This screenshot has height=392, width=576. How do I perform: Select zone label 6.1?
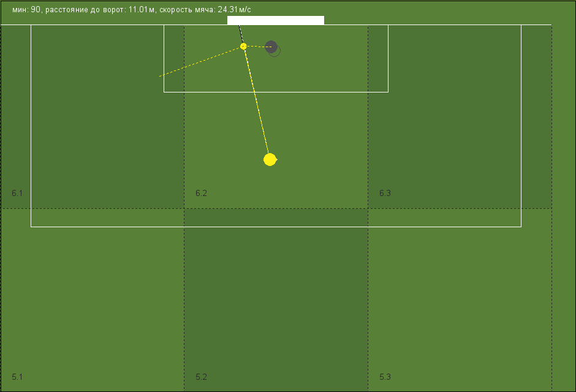click(17, 193)
